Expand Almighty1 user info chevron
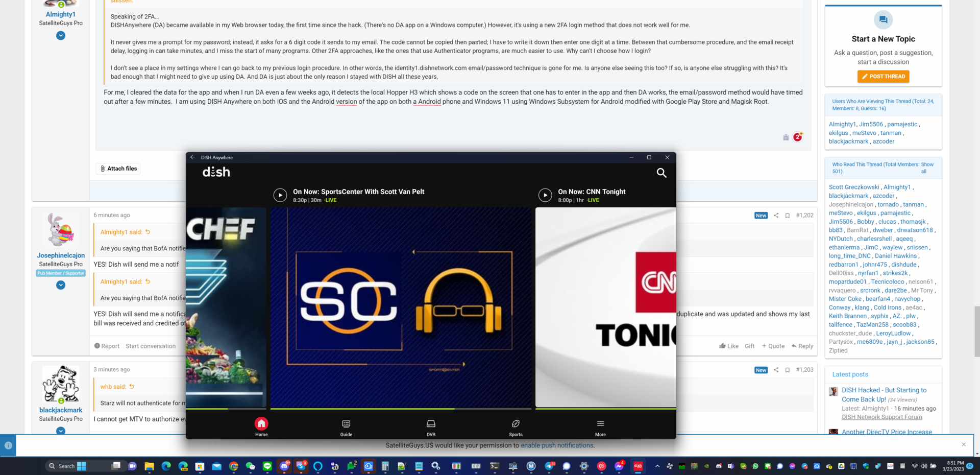 pos(61,36)
